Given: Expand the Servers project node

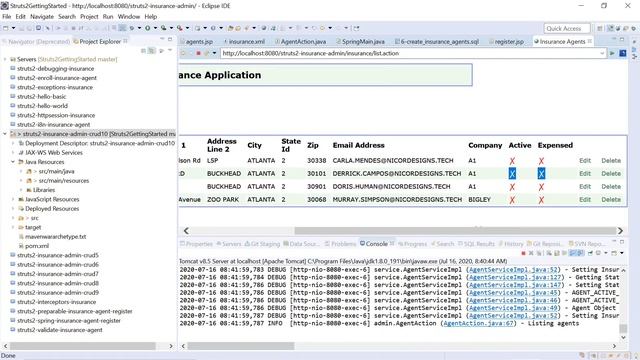Looking at the screenshot, I should pos(5,59).
